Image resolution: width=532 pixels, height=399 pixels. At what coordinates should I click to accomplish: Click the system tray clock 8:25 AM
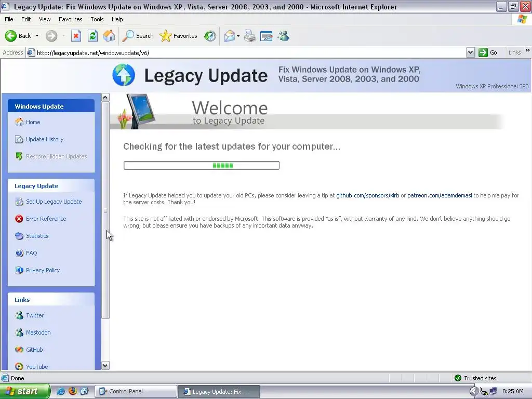[513, 391]
